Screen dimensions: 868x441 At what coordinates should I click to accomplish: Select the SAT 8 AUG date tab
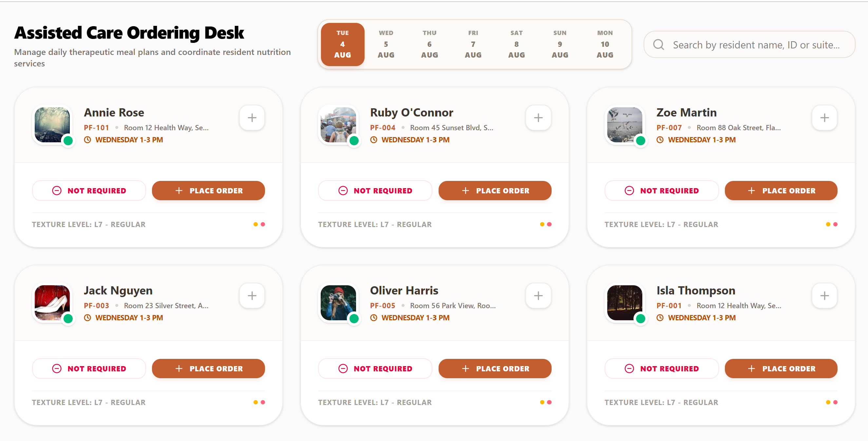[x=516, y=44]
